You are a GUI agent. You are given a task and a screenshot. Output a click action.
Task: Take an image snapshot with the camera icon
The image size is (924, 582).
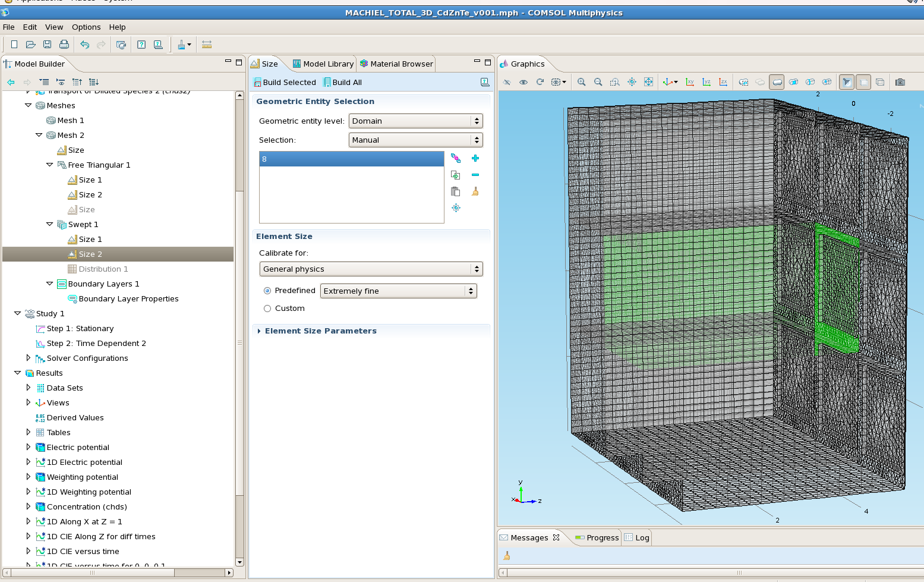[x=900, y=82]
